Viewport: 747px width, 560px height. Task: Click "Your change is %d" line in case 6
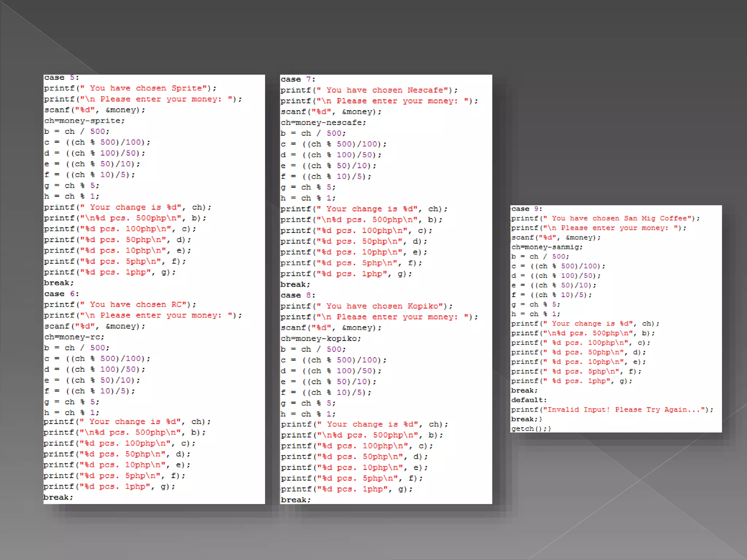pyautogui.click(x=127, y=422)
